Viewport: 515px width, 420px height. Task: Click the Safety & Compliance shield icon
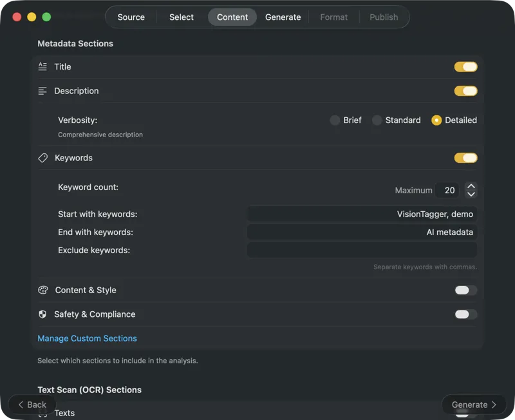[42, 314]
